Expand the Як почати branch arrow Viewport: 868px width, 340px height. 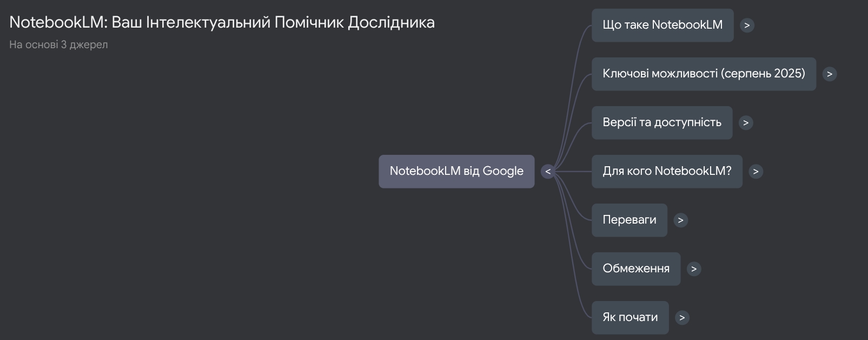tap(682, 318)
